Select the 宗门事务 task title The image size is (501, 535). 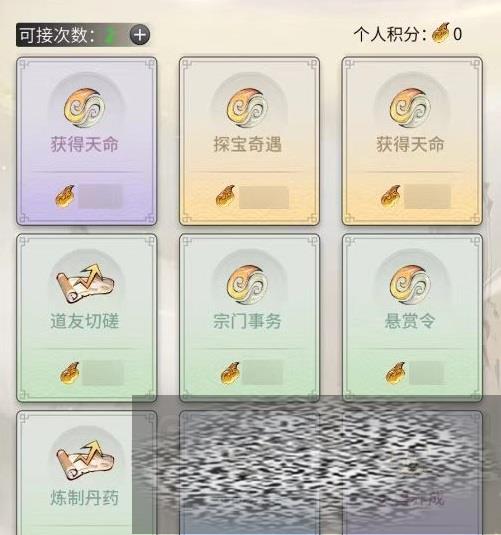(x=247, y=321)
